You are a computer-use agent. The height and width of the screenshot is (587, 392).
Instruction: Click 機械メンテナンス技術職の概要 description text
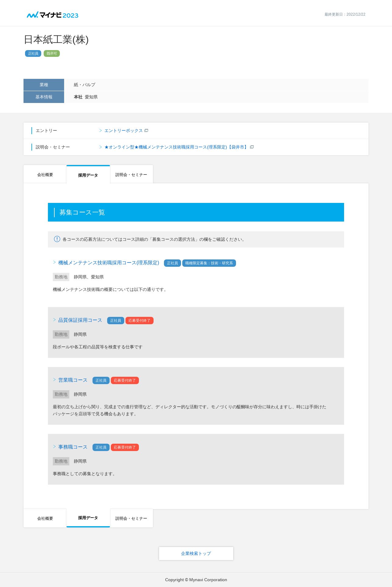click(x=110, y=289)
